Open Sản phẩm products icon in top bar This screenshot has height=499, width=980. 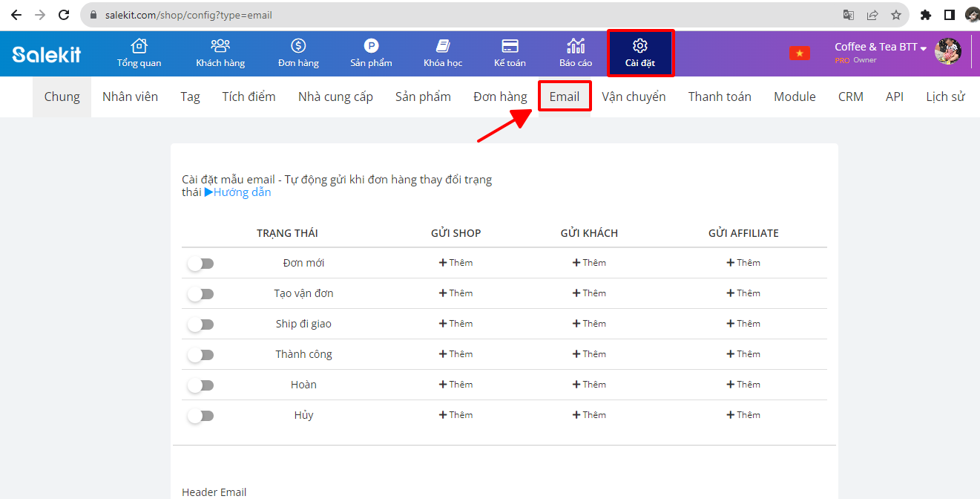tap(371, 47)
